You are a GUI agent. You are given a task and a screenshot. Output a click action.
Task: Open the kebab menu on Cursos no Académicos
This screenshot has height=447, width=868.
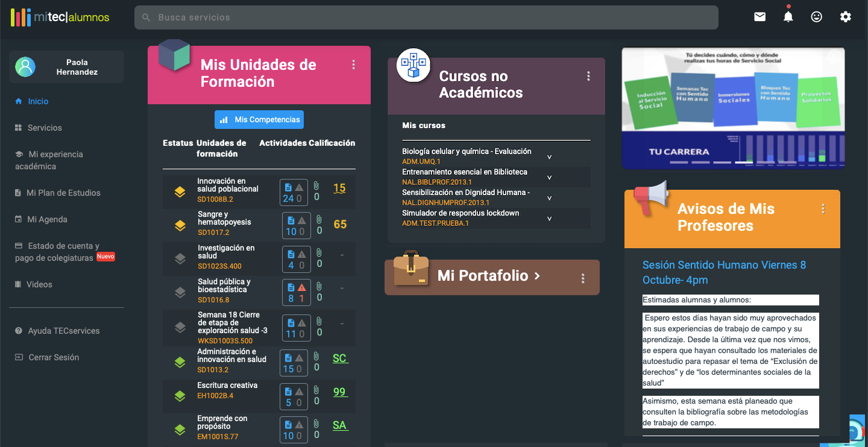click(588, 75)
